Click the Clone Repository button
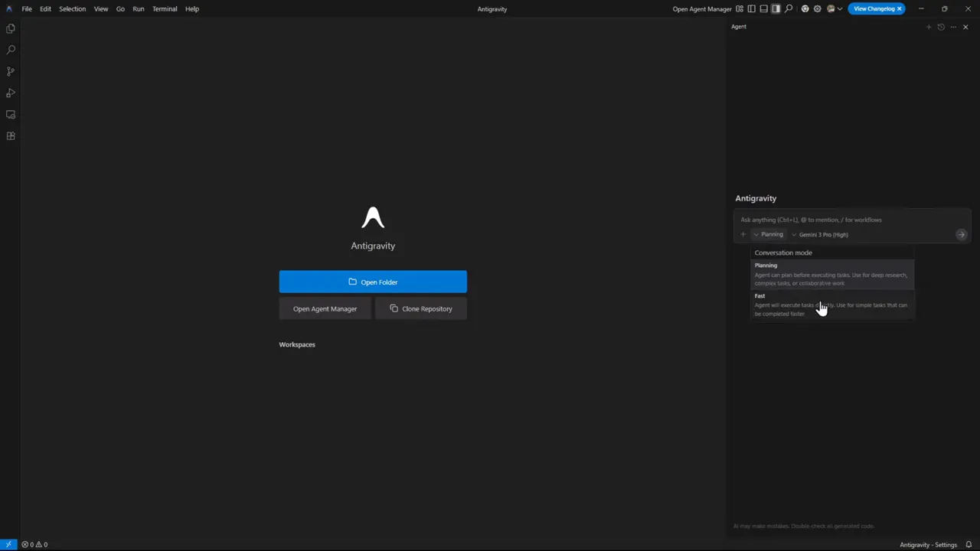This screenshot has width=980, height=551. click(x=421, y=308)
